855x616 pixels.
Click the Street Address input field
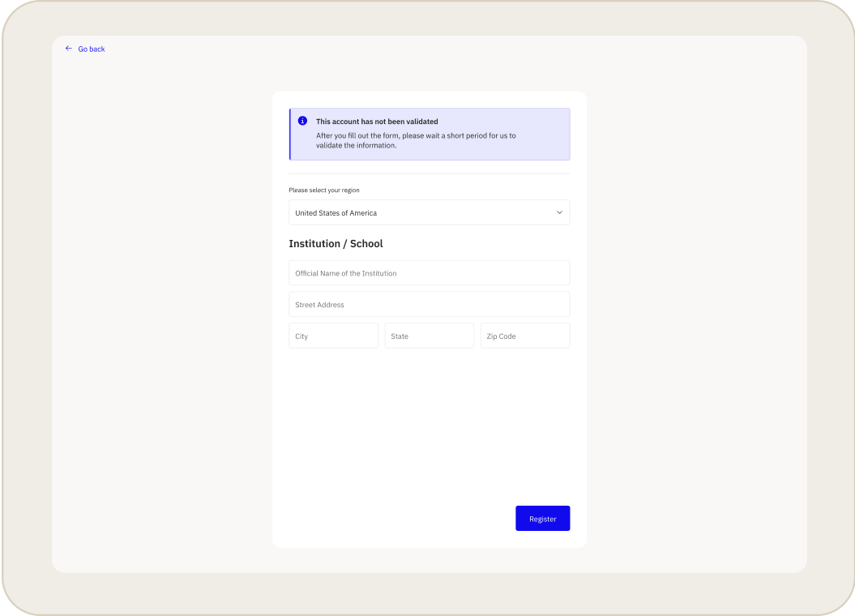429,304
